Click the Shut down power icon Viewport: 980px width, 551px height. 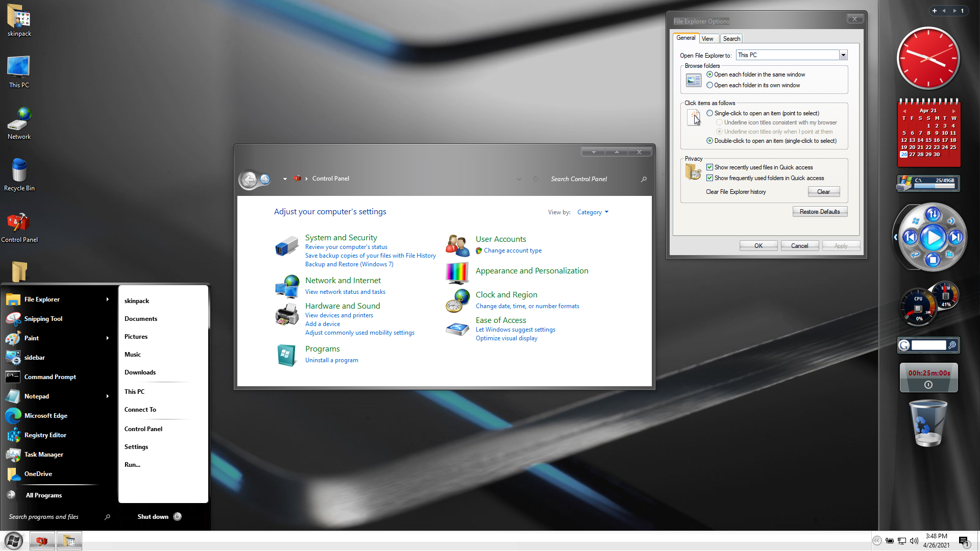(178, 516)
